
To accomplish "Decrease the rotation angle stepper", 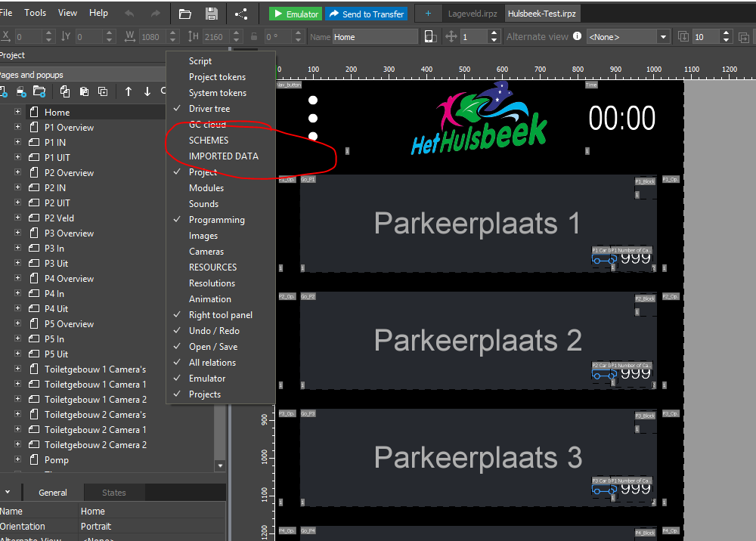I will coord(299,40).
